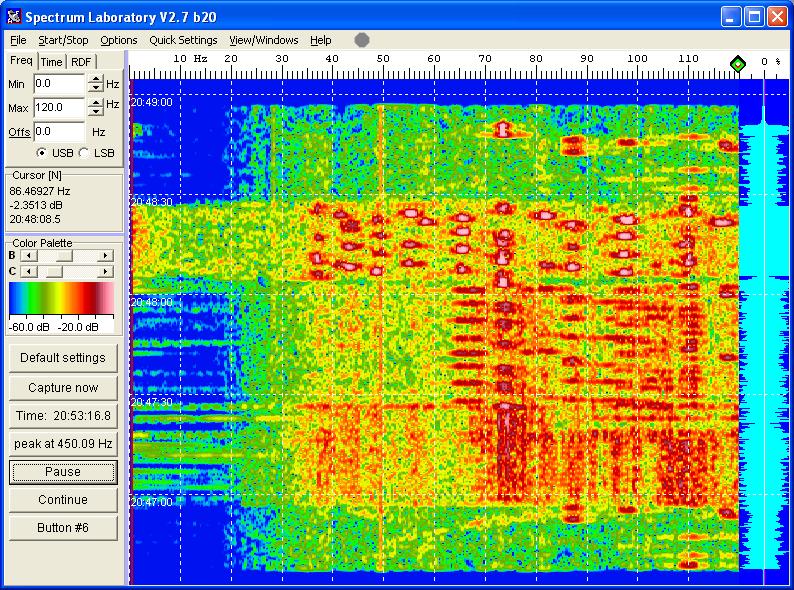794x590 pixels.
Task: Click the 20:47:00 time label
Action: (x=152, y=502)
